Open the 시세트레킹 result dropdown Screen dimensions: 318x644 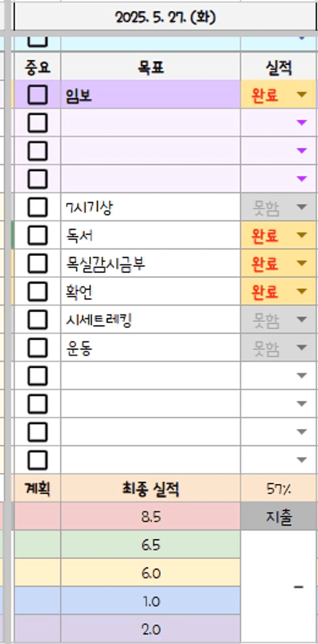pyautogui.click(x=302, y=320)
